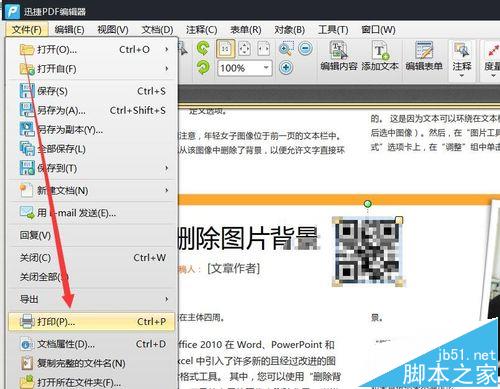
Task: Expand the 100% zoom level dropdown
Action: [x=266, y=68]
